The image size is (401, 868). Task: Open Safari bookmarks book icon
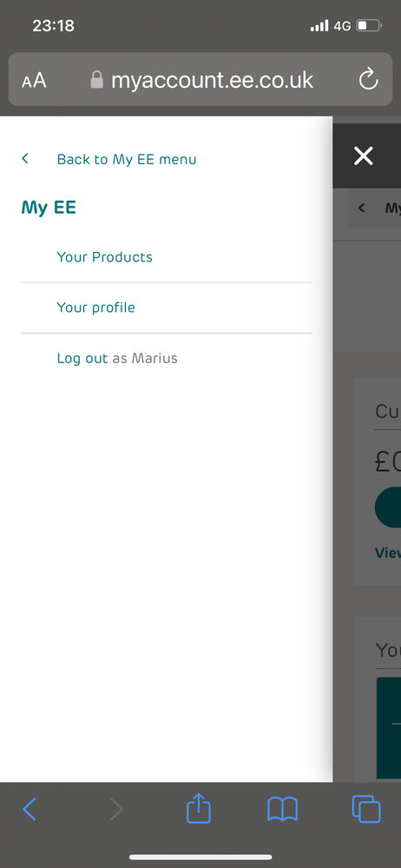283,809
